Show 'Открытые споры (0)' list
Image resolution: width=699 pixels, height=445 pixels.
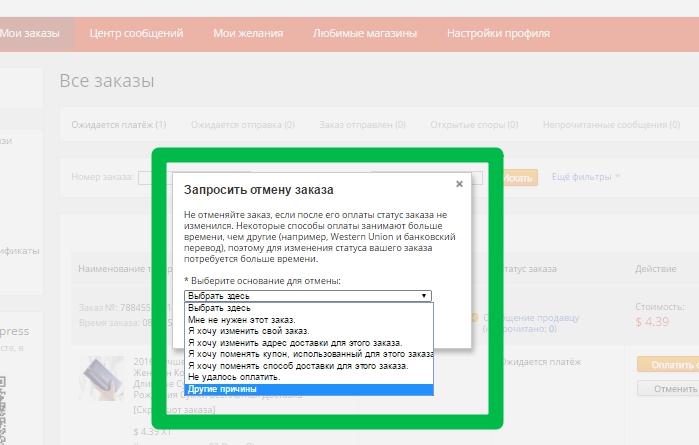[474, 125]
